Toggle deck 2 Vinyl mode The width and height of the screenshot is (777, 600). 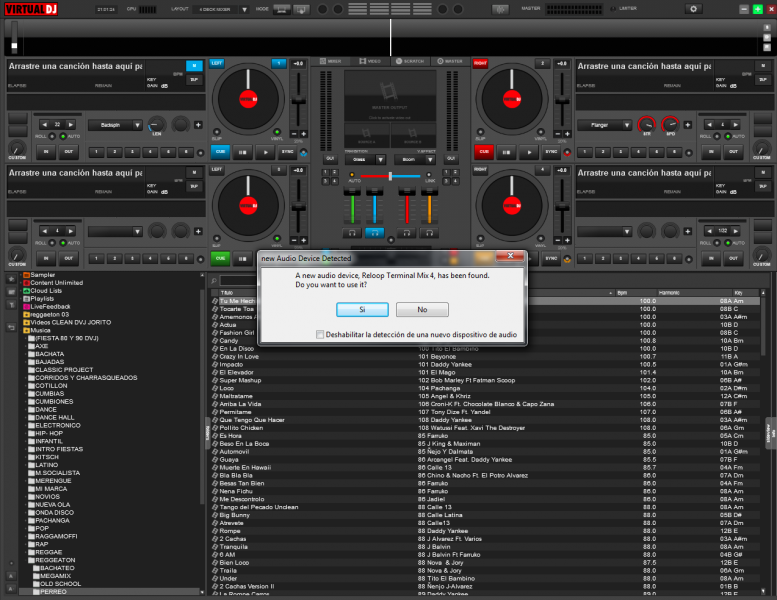pyautogui.click(x=541, y=132)
